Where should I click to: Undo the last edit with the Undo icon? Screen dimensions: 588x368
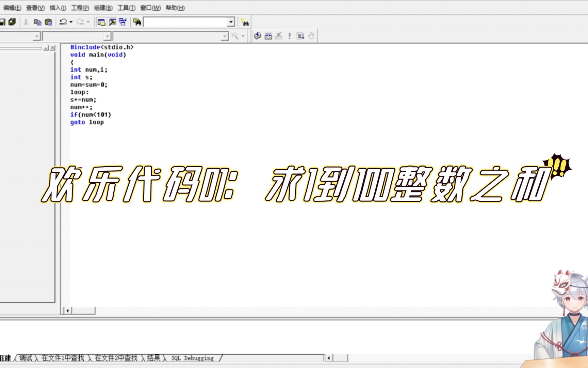tap(63, 22)
